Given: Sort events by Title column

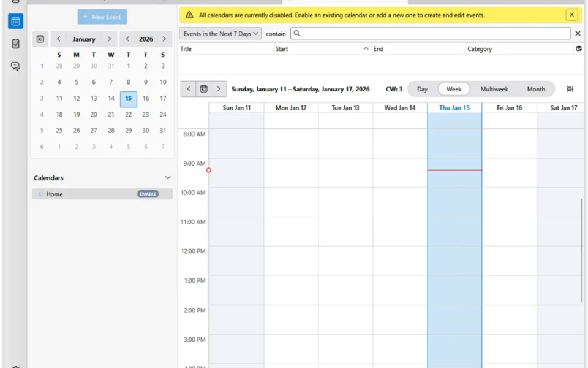Looking at the screenshot, I should (226, 49).
